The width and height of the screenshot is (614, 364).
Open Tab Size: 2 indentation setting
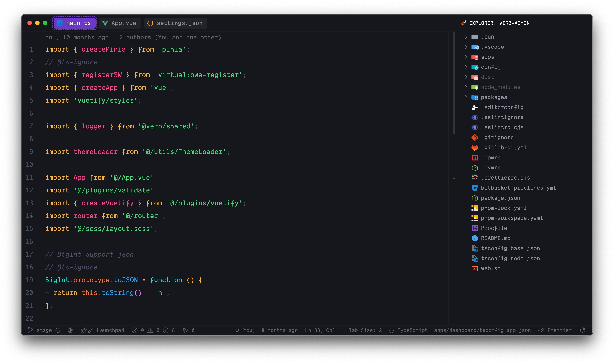click(x=365, y=330)
